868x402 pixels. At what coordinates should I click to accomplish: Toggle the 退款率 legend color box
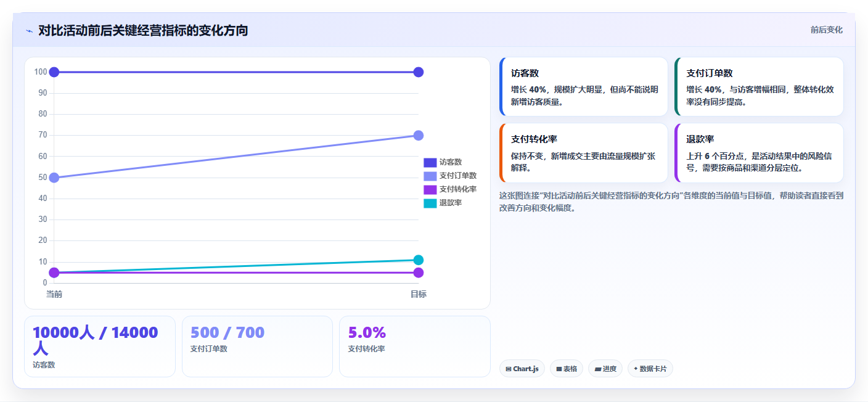pyautogui.click(x=430, y=203)
